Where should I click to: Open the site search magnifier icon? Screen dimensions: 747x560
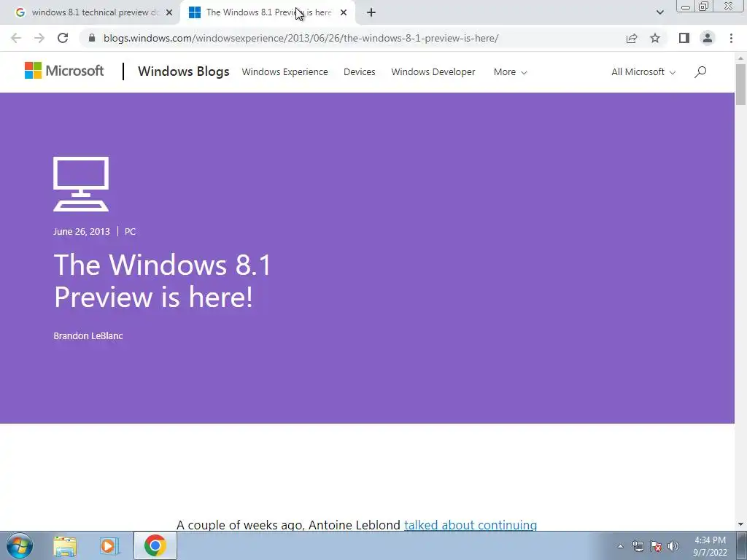(x=700, y=72)
